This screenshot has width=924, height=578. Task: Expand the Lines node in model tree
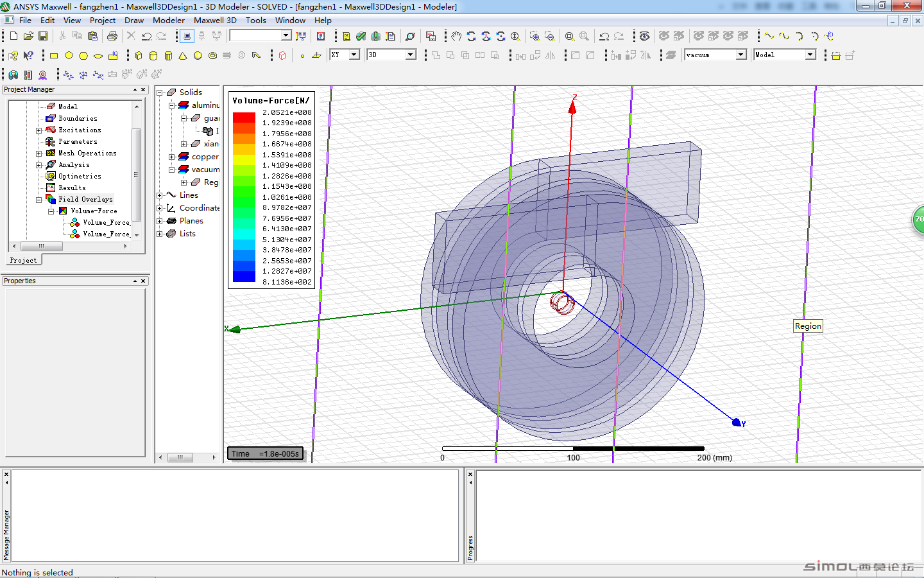tap(160, 195)
